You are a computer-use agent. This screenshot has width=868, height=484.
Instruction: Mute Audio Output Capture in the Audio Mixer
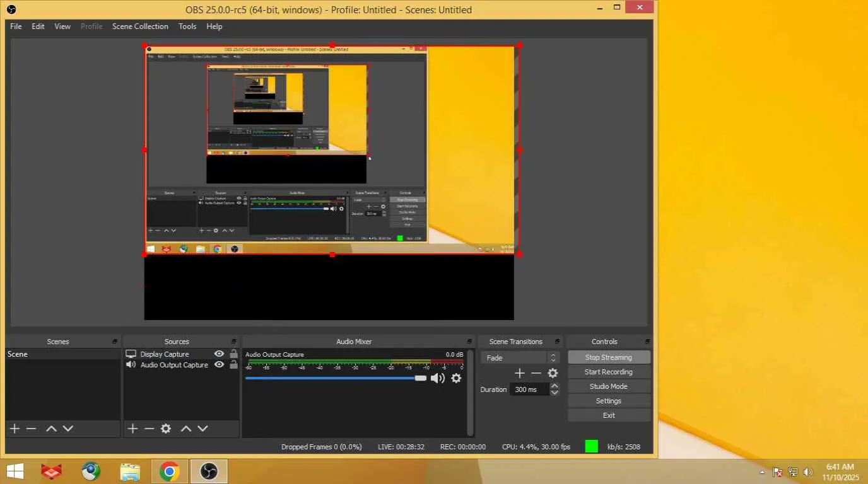pos(438,378)
